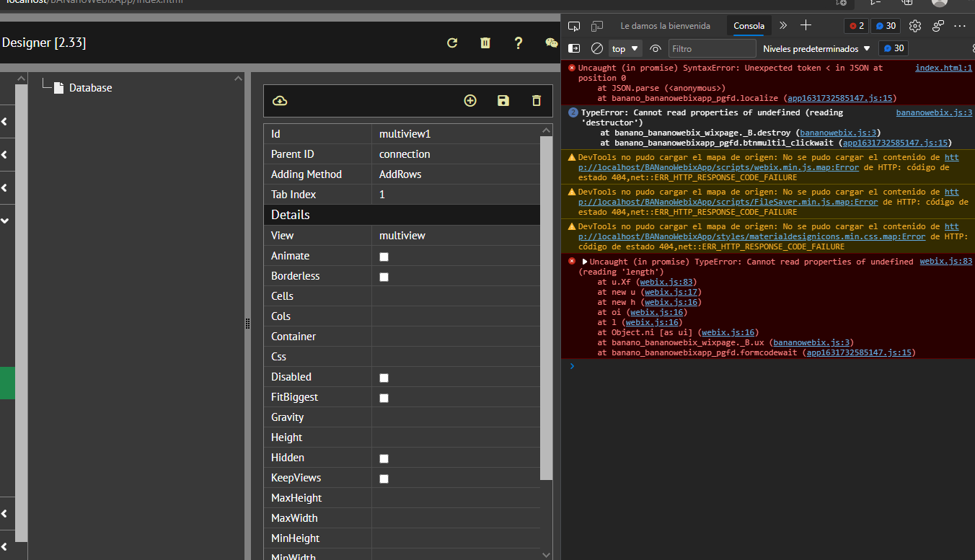Screen dimensions: 975x560
Task: Select the Consola tab
Action: point(749,26)
